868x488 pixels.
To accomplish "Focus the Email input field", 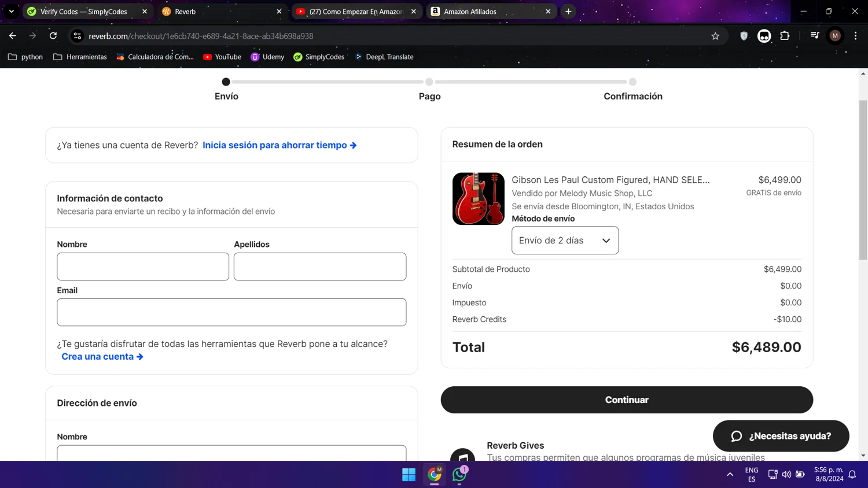I will point(231,312).
